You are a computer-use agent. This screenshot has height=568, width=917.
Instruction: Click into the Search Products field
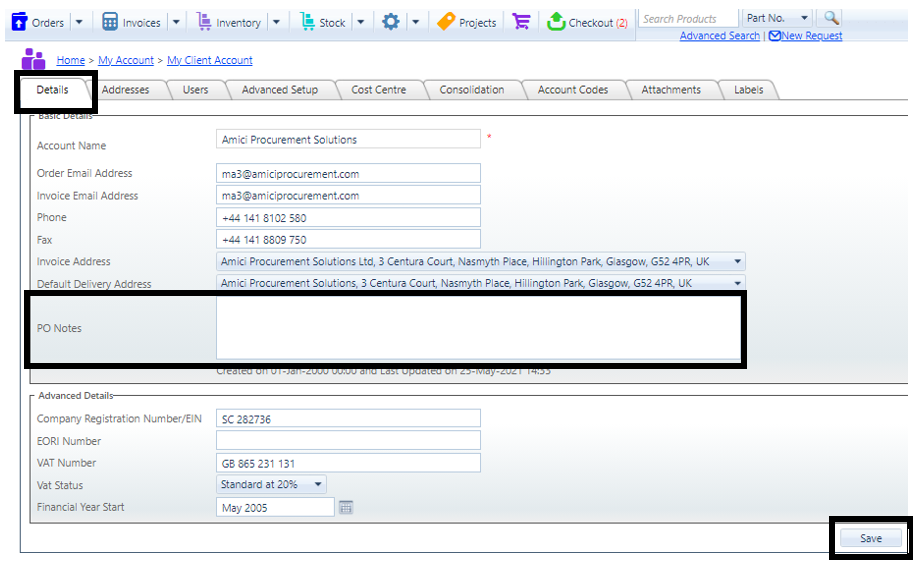click(688, 19)
